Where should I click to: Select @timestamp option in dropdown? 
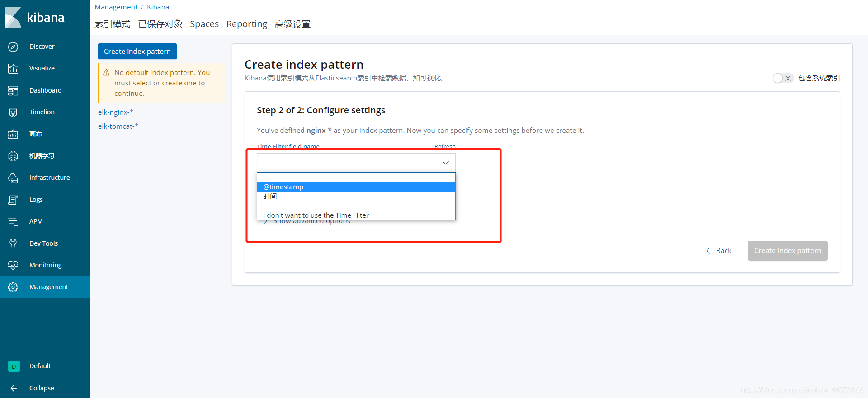[x=356, y=187]
